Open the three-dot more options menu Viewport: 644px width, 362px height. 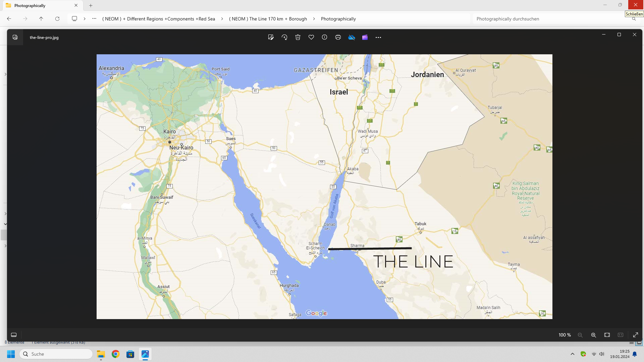(378, 37)
